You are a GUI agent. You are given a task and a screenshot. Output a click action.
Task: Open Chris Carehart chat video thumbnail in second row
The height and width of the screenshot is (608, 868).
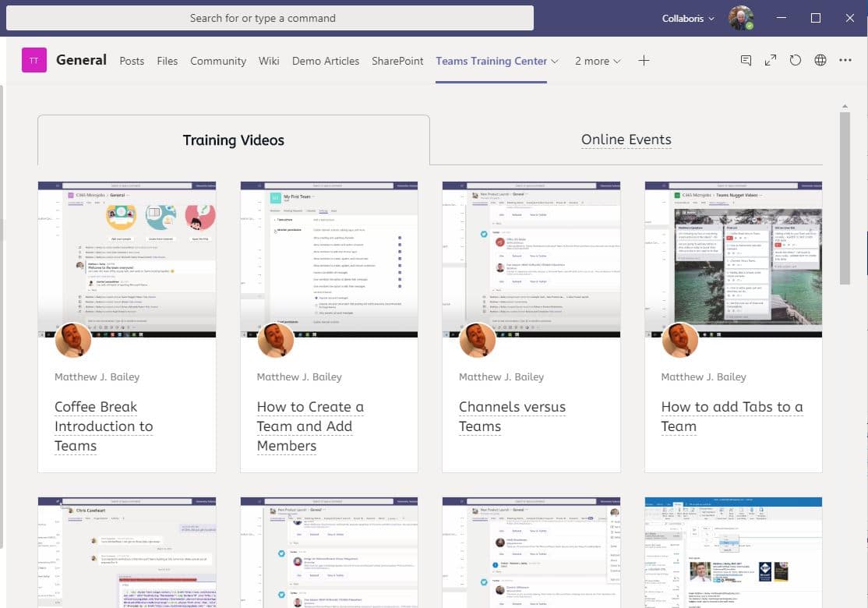pos(127,552)
